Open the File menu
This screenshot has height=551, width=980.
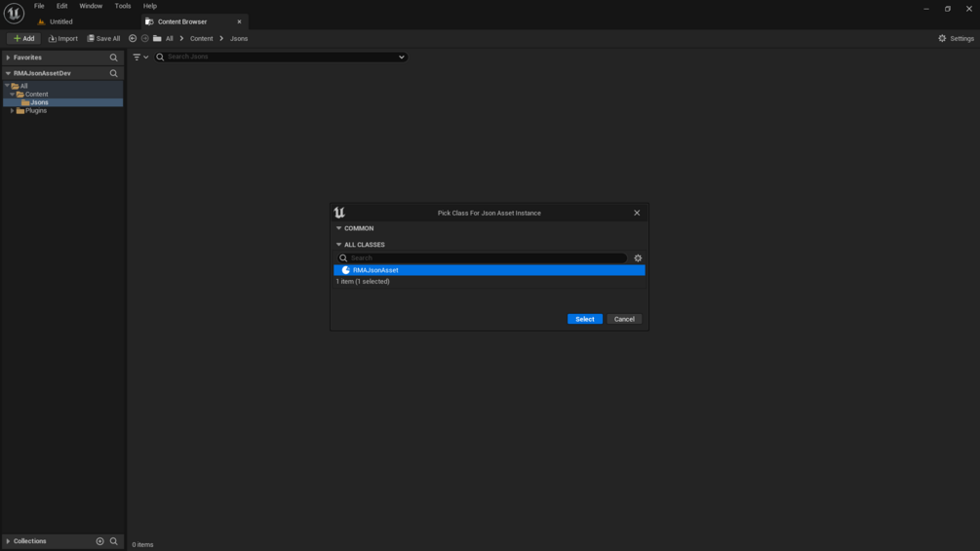click(x=39, y=6)
